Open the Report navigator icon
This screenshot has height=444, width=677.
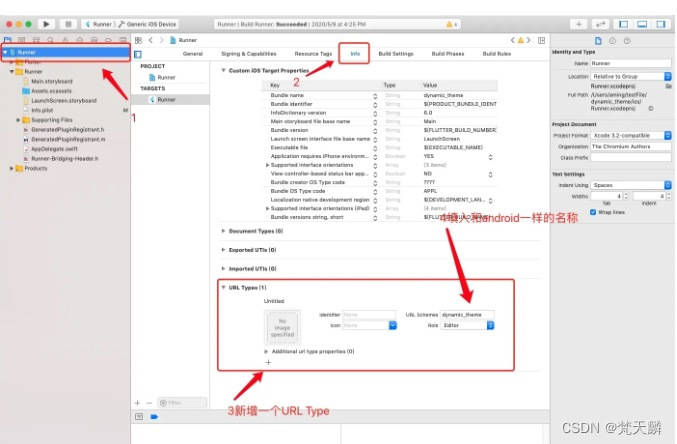tap(123, 40)
